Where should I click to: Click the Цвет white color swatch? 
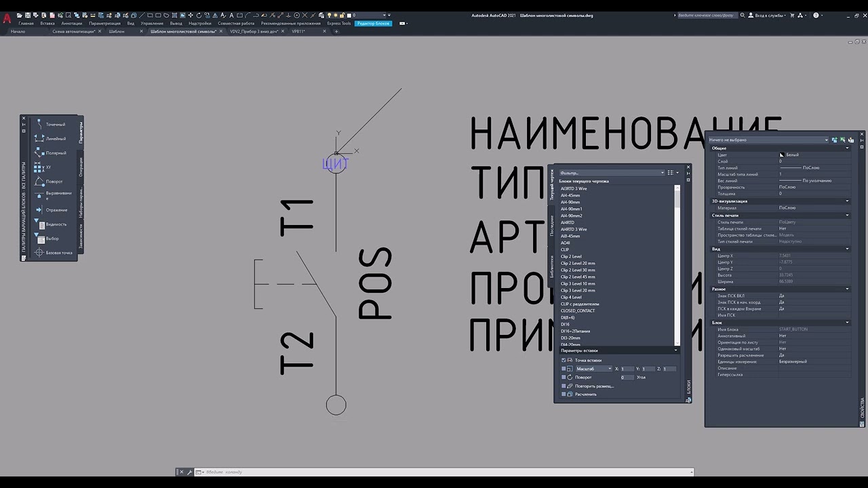click(x=782, y=155)
